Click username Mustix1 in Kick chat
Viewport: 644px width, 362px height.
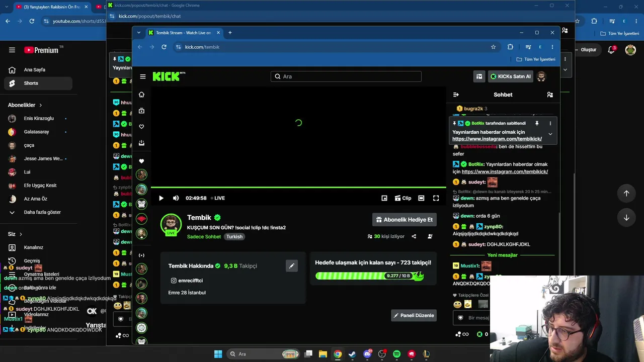click(x=470, y=266)
